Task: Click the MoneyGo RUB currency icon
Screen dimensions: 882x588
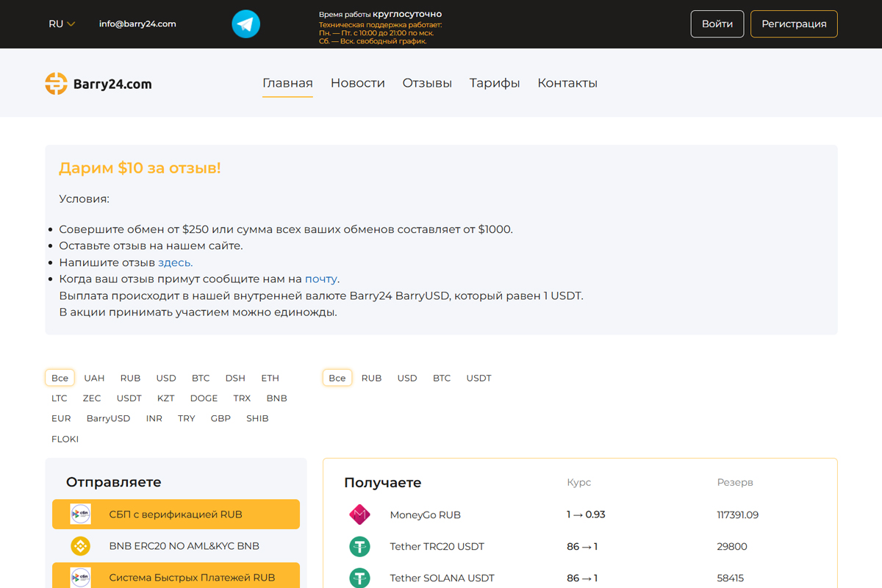Action: [359, 514]
